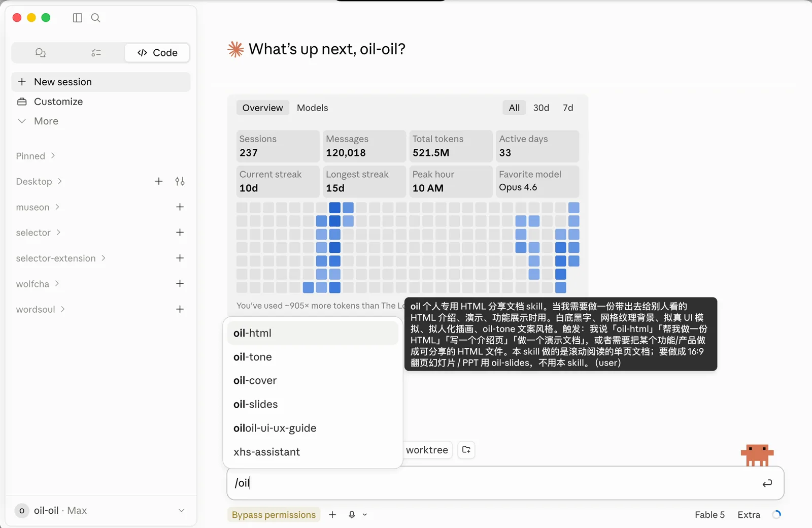Open the folder icon beside worktree
812x528 pixels.
pos(466,450)
